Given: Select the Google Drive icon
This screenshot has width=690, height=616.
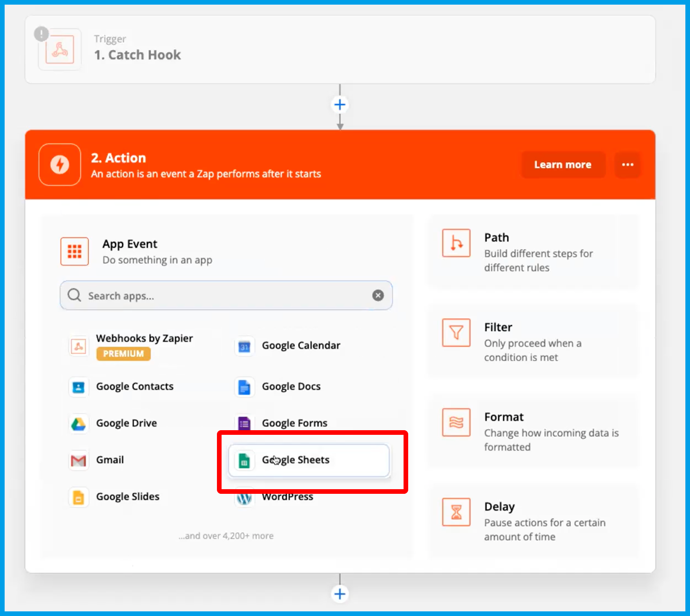Looking at the screenshot, I should (x=78, y=423).
